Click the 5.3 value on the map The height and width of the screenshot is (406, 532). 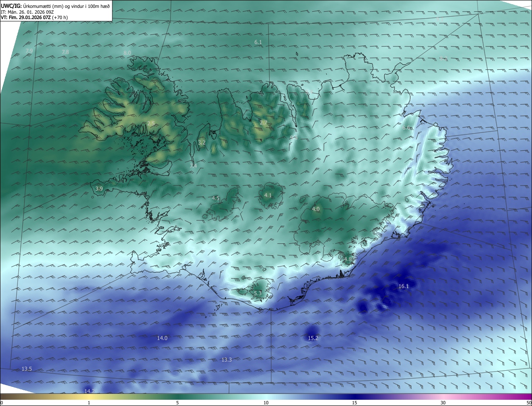pos(258,293)
